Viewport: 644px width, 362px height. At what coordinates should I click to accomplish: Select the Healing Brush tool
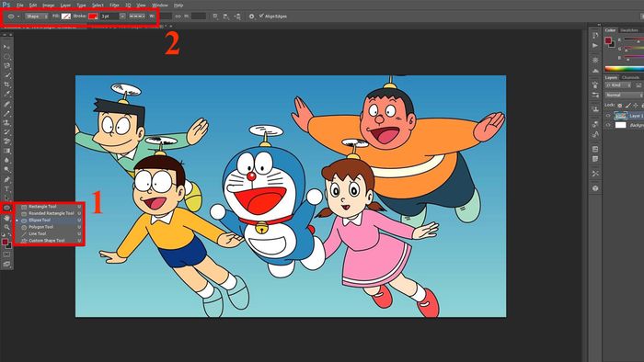[6, 103]
